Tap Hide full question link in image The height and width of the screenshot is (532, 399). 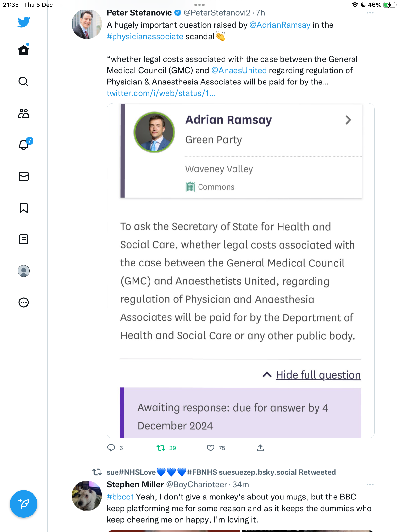318,375
